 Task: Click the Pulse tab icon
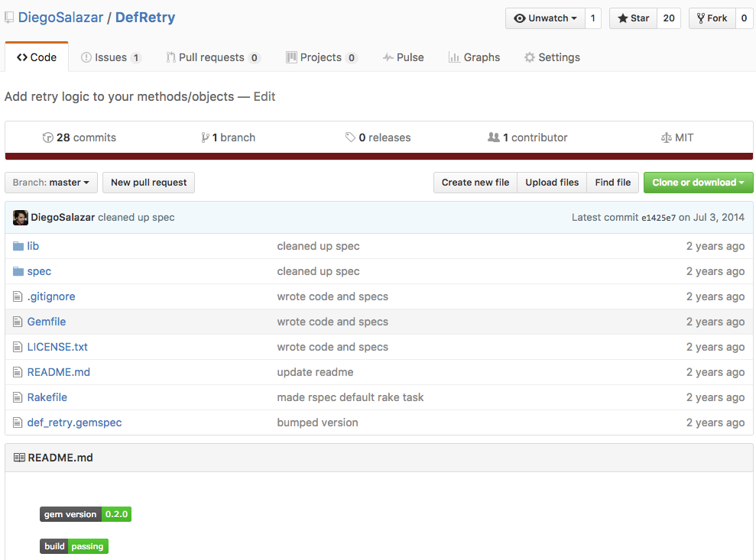388,57
